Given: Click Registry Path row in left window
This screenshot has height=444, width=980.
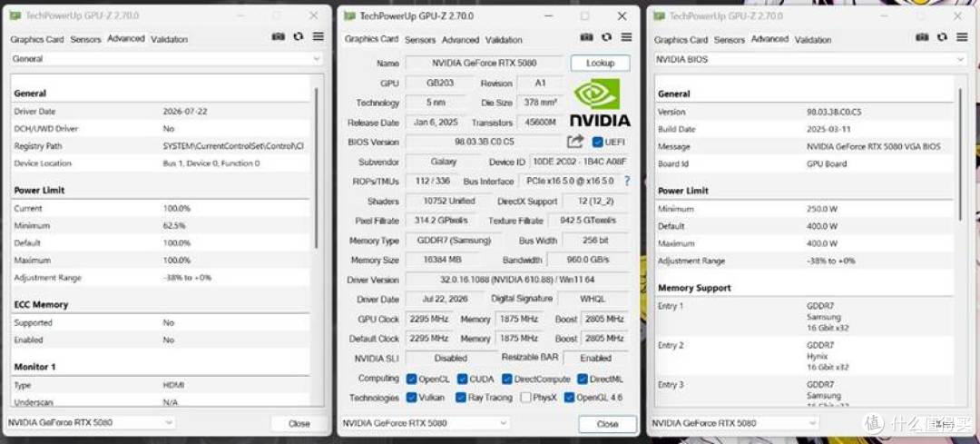Looking at the screenshot, I should 162,146.
